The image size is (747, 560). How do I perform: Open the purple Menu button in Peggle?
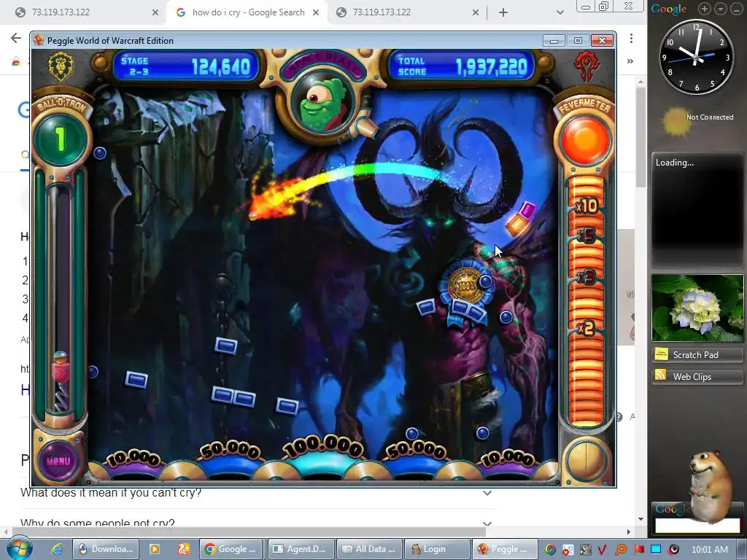coord(58,461)
